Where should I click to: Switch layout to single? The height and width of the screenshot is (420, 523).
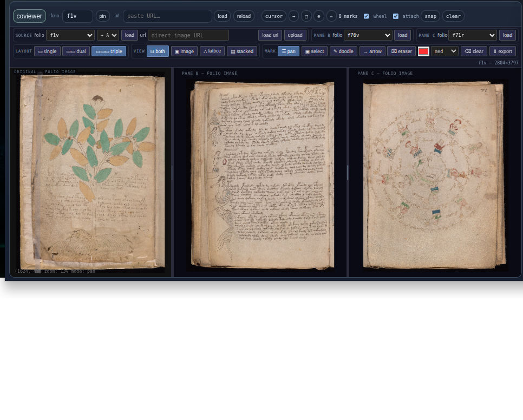[47, 51]
